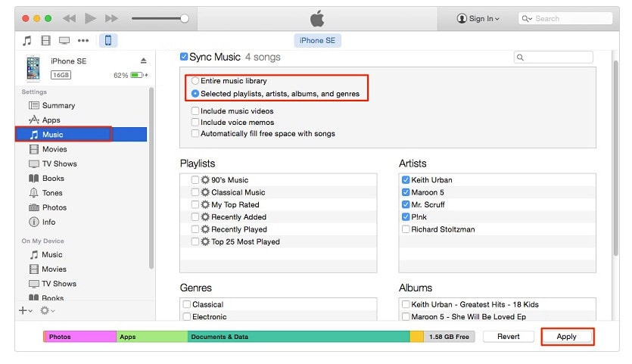The height and width of the screenshot is (364, 632).
Task: Enable Automatically fill free space checkbox
Action: (x=195, y=133)
